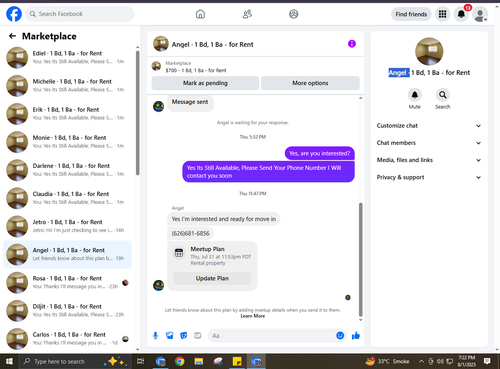Open the Groups icon in top navigation
Viewport: 500px width, 369px height.
294,14
